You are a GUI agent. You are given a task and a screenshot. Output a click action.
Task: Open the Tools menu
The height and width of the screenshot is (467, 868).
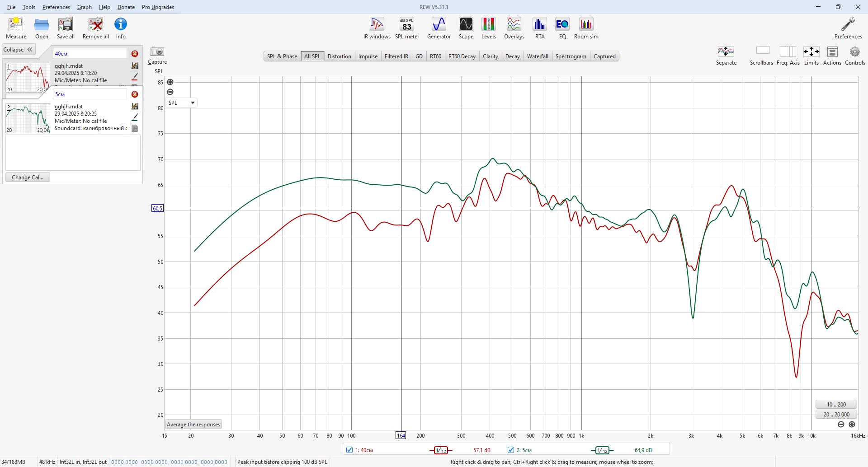point(29,7)
